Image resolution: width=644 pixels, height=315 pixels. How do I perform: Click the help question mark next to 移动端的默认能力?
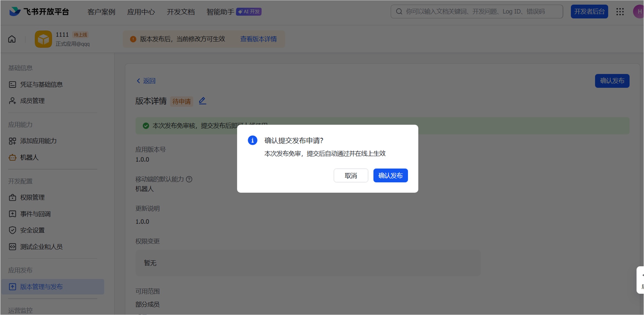(189, 179)
